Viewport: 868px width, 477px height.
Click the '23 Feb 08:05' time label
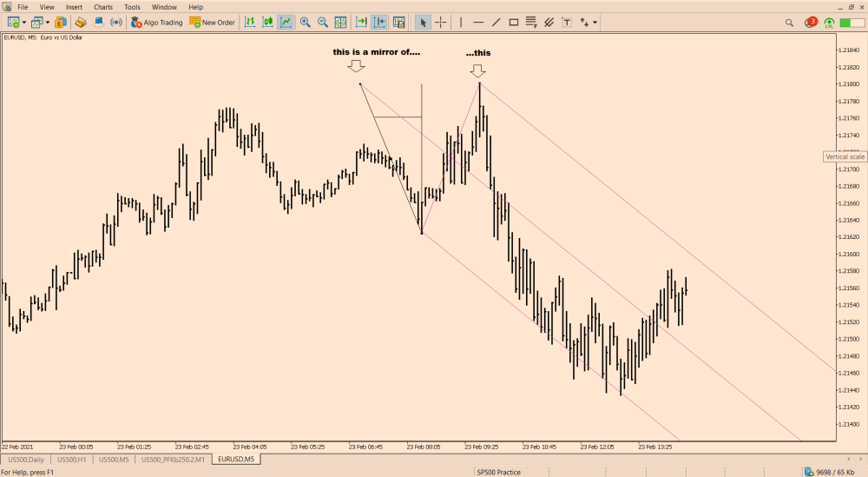tap(424, 447)
